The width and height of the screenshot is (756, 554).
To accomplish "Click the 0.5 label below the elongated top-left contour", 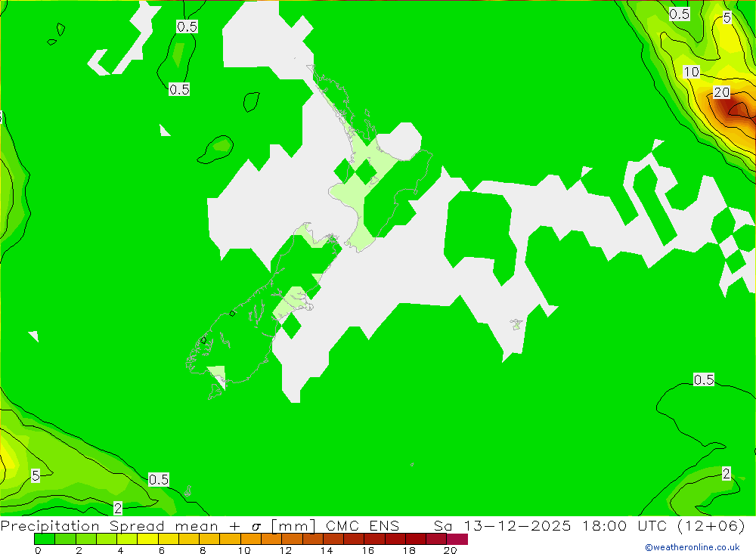I will (179, 89).
